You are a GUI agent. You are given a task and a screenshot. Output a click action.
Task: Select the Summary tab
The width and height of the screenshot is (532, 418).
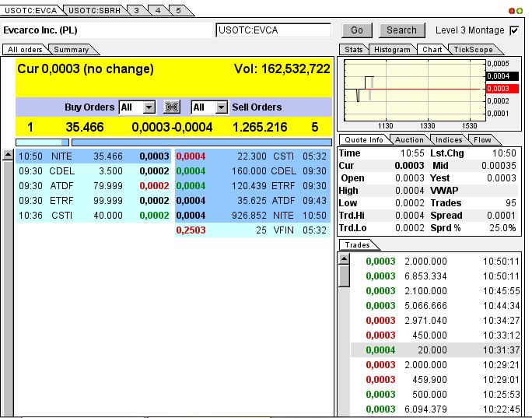[x=72, y=50]
